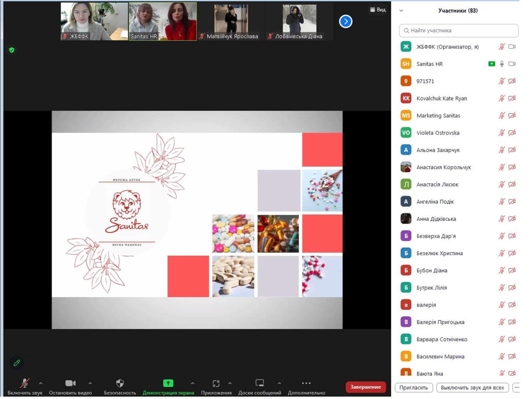Click Безверха Дар'я camera icon
Screen dimensions: 532x399
512,236
